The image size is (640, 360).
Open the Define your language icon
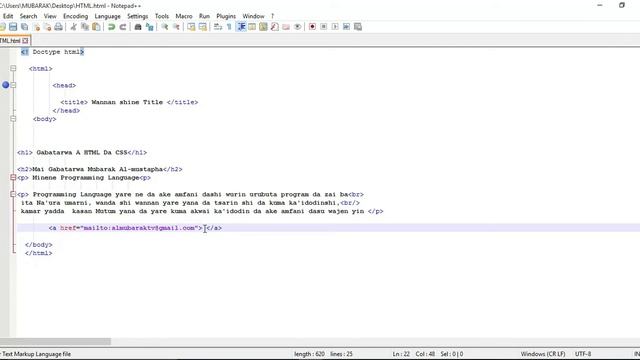pyautogui.click(x=252, y=27)
